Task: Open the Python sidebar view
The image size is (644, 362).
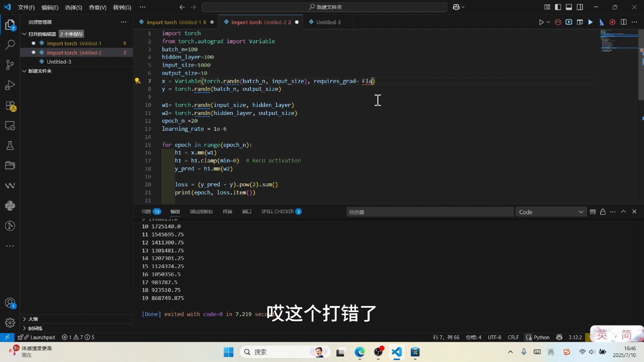Action: click(10, 205)
